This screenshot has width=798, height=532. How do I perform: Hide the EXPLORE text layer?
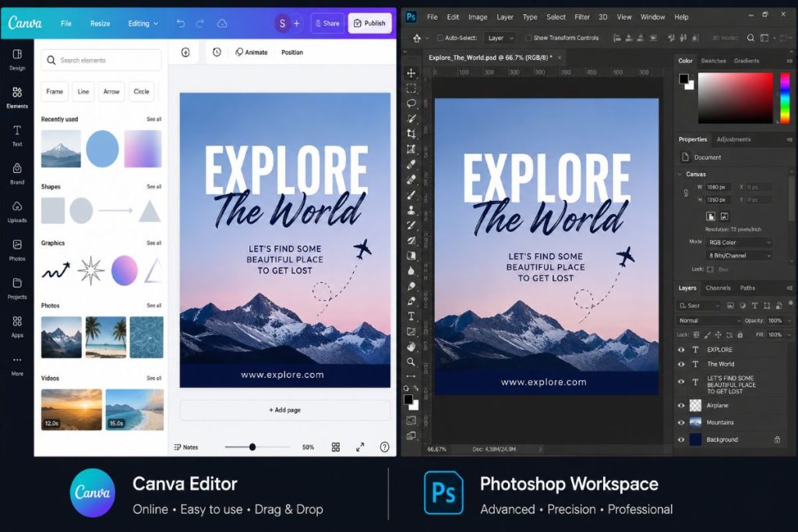coord(681,350)
